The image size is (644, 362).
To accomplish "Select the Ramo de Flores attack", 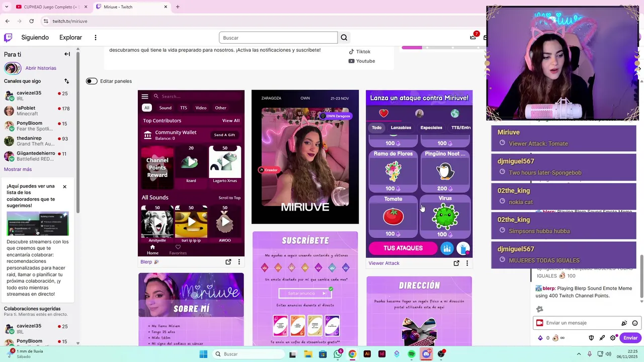I will coord(393,171).
